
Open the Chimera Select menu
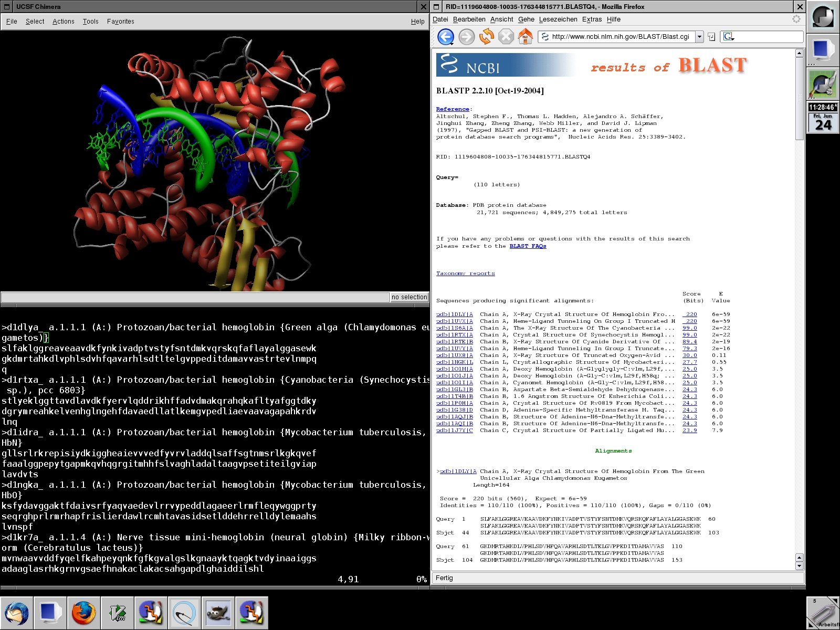pos(35,22)
